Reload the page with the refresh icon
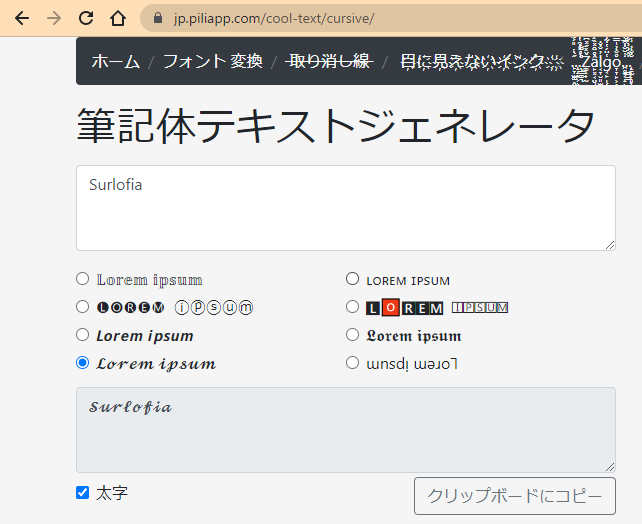The height and width of the screenshot is (524, 642). coord(86,18)
